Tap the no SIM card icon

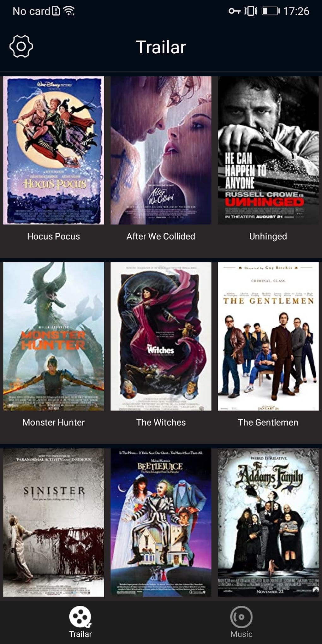[56, 11]
